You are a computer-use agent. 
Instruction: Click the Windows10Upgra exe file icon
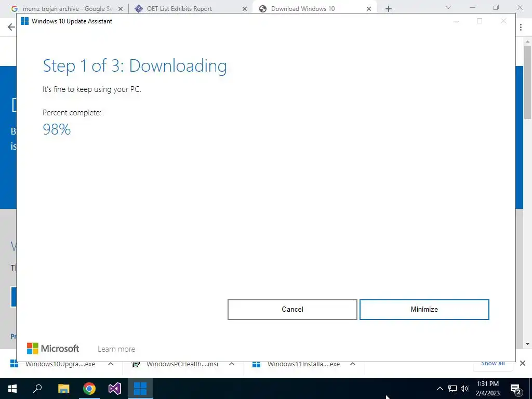(14, 364)
